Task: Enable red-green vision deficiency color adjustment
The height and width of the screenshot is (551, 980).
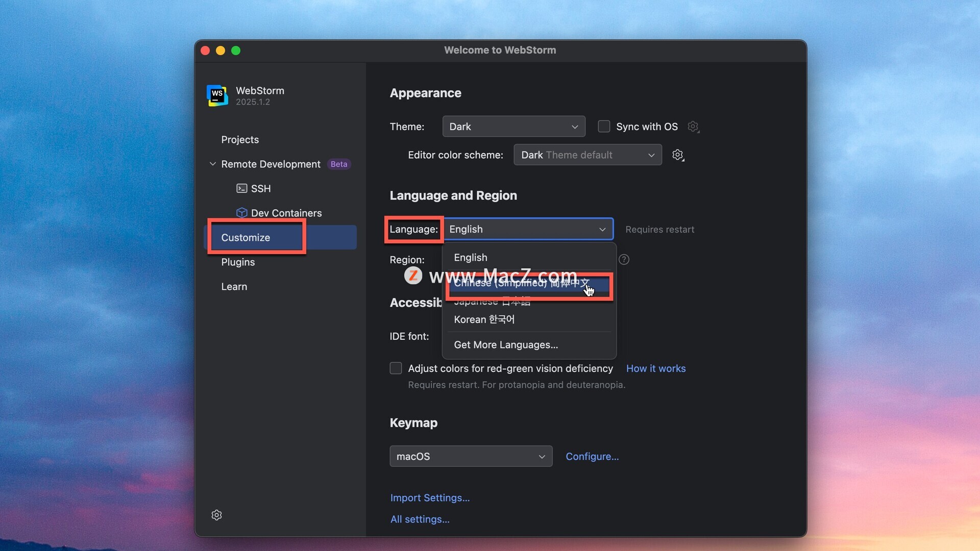Action: (x=396, y=368)
